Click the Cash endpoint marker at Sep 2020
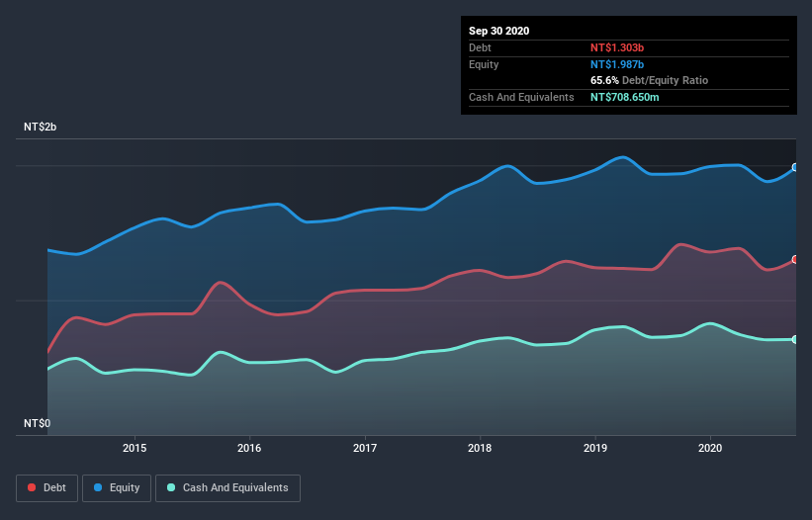This screenshot has height=520, width=812. click(795, 339)
